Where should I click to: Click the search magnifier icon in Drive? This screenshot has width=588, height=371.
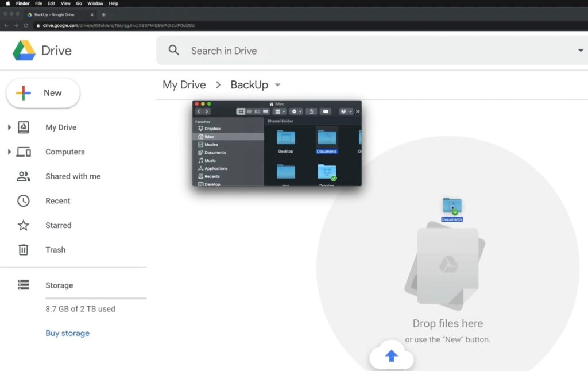(x=173, y=51)
